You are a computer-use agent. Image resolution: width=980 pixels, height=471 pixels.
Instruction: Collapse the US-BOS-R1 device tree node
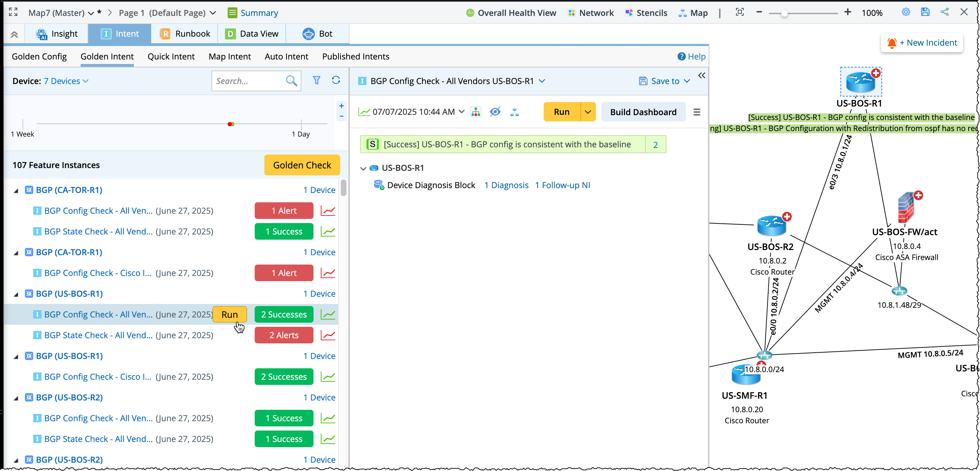363,168
